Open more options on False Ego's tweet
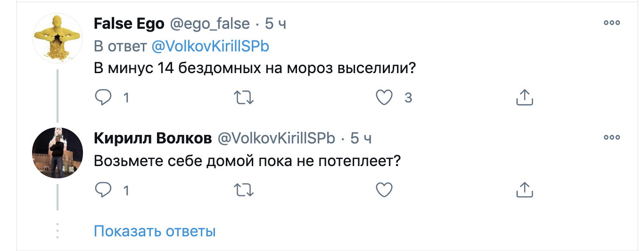The image size is (644, 251). pyautogui.click(x=611, y=23)
